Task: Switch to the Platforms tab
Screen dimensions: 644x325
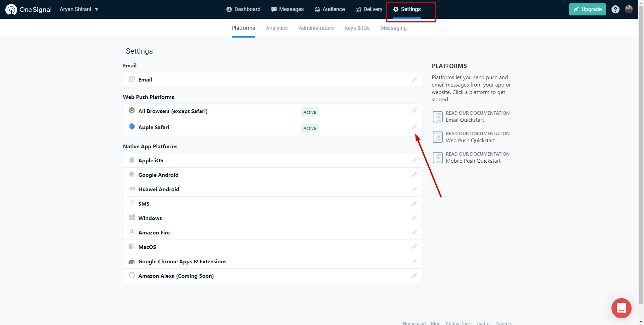Action: pos(243,28)
